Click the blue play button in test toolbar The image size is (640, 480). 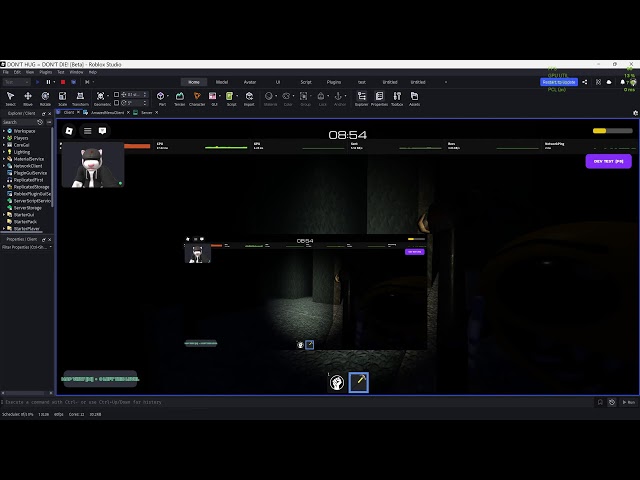tap(38, 82)
